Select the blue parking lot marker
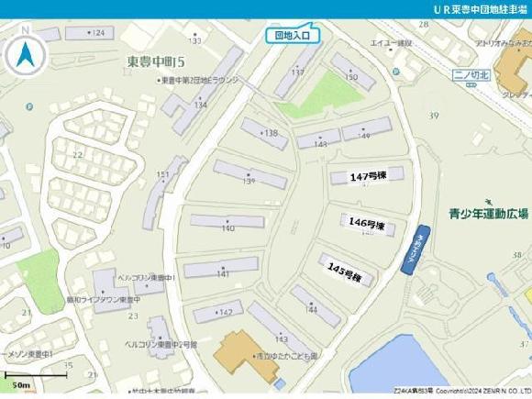The height and width of the screenshot is (399, 532). (416, 249)
